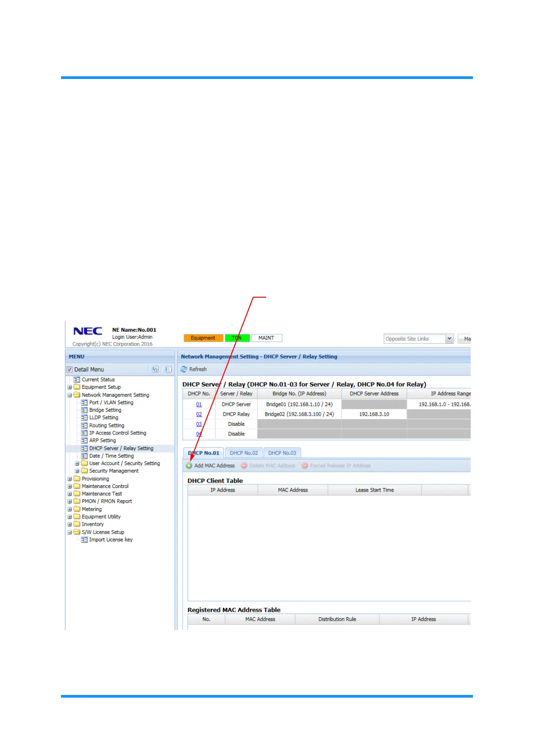The image size is (534, 756).
Task: Open Import License key menu item
Action: (x=111, y=540)
